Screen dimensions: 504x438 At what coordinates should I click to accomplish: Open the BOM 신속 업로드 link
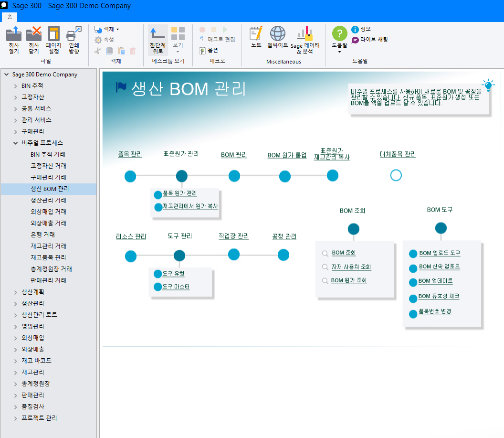pos(440,267)
